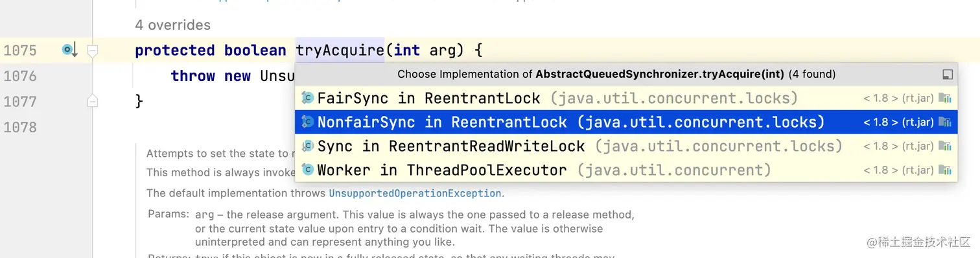Click the library icon in the NonfairSync row
The width and height of the screenshot is (980, 258).
tap(946, 123)
